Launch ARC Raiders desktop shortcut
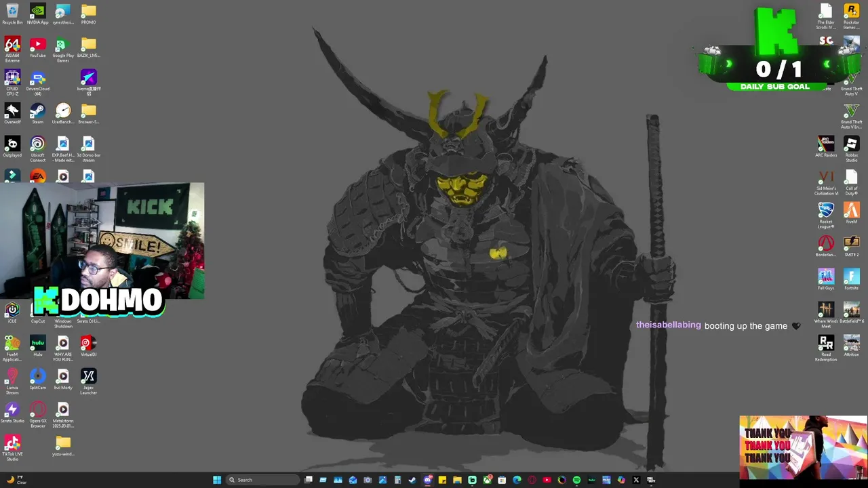 [826, 146]
